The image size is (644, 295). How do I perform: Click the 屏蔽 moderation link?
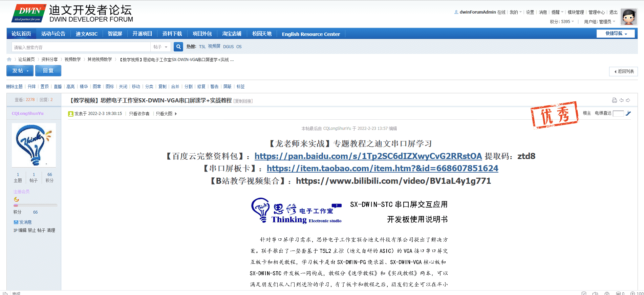click(x=228, y=86)
